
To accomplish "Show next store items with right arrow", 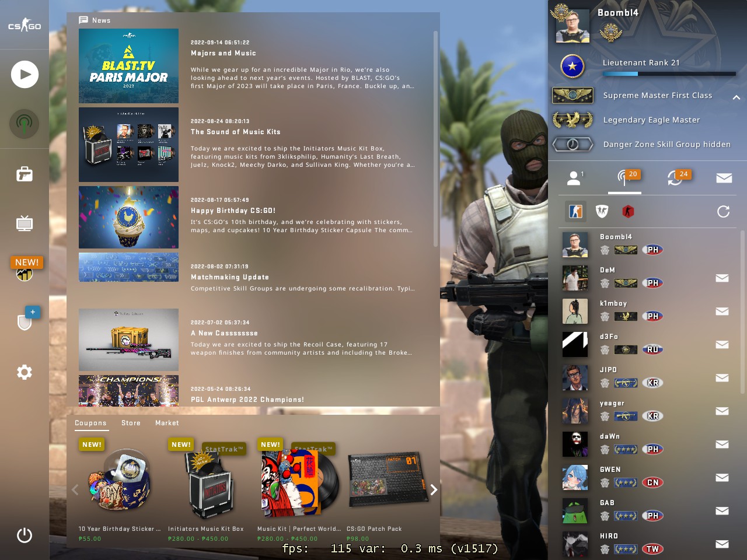I will pos(434,489).
